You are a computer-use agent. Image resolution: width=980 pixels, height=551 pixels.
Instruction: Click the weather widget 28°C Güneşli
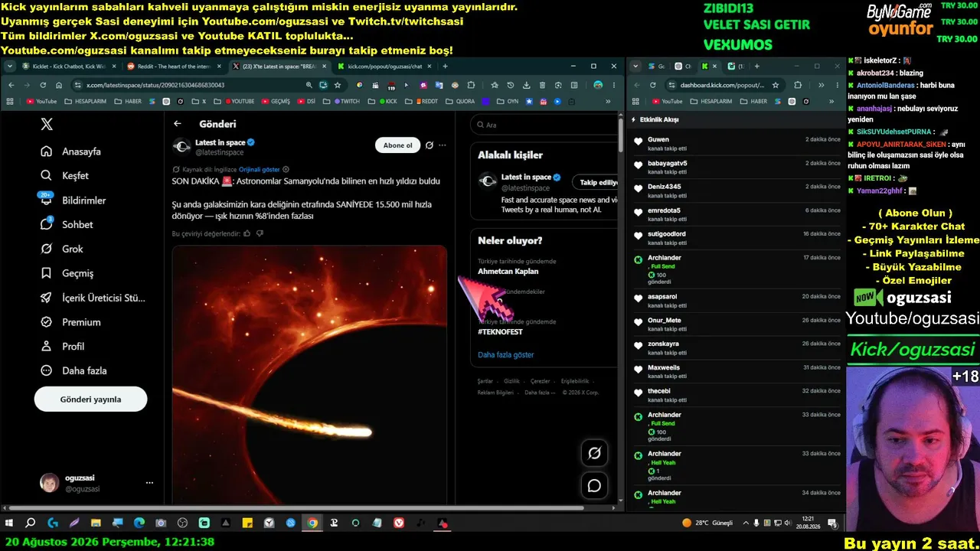click(707, 523)
